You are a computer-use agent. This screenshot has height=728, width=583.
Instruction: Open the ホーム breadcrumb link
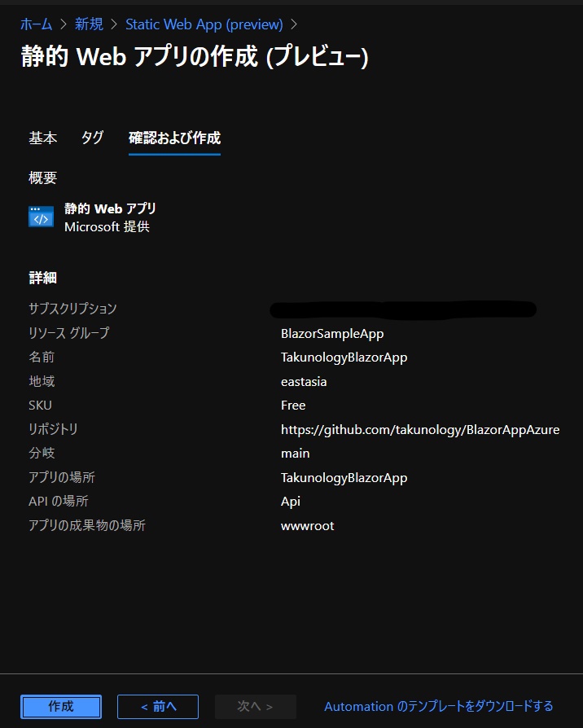(x=36, y=24)
